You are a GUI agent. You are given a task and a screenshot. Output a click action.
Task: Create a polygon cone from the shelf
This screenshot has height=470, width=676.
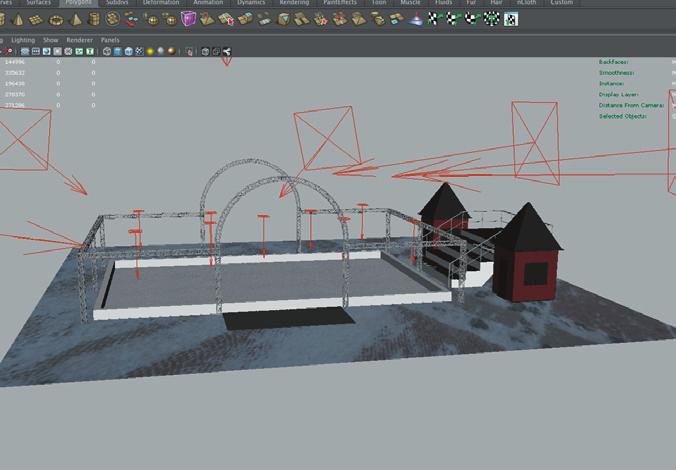point(18,19)
